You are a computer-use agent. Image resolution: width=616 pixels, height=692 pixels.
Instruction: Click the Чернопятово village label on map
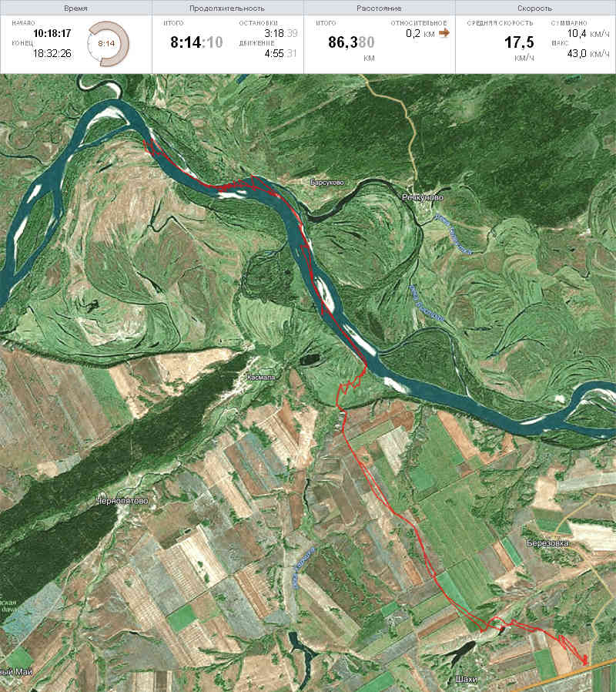click(x=122, y=501)
